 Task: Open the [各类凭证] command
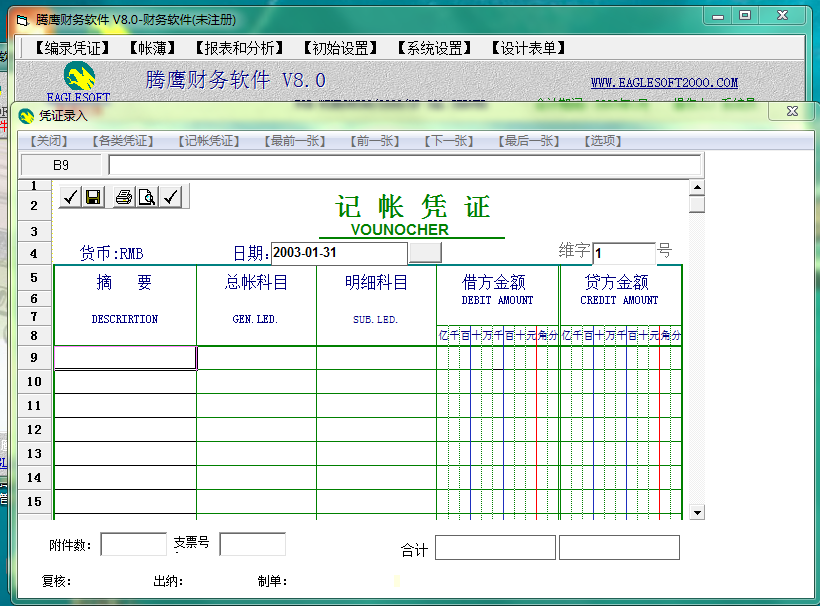[123, 141]
